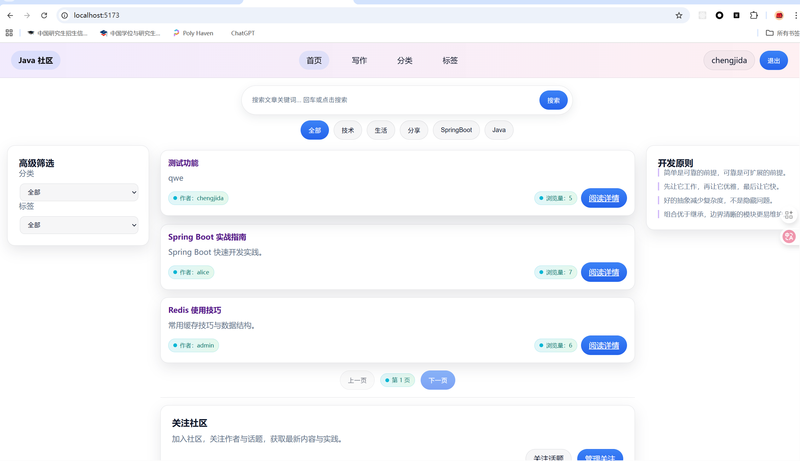This screenshot has height=461, width=800.
Task: Click the 作者: admin author badge
Action: (x=193, y=345)
